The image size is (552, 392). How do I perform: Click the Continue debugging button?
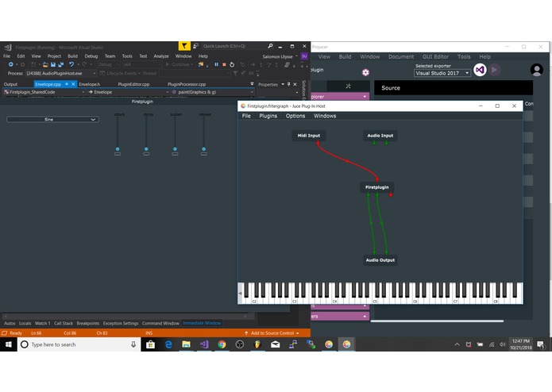tap(179, 64)
